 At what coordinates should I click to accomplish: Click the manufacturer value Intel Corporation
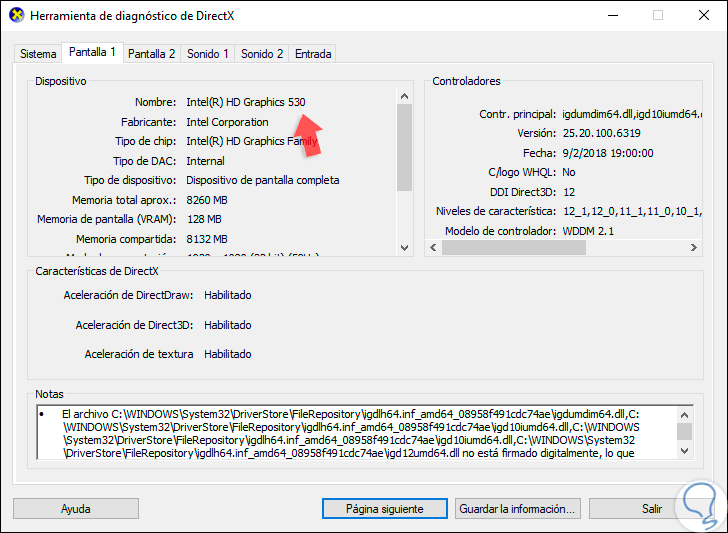227,122
